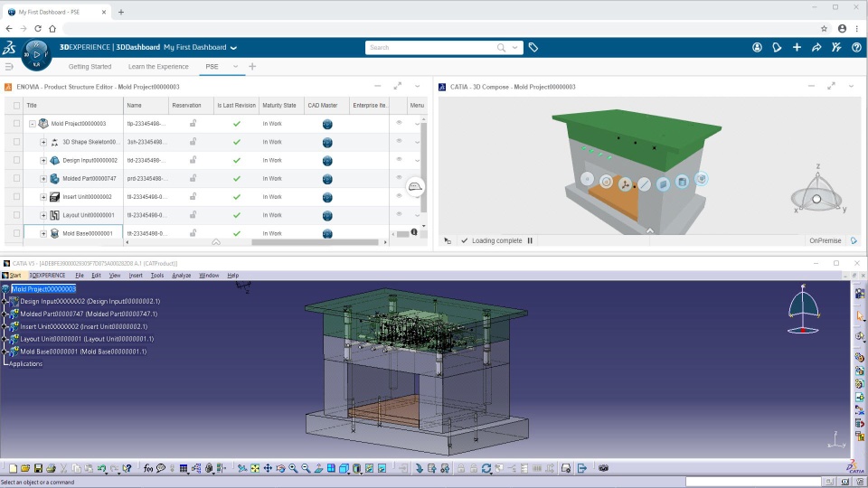Click the Print icon in CATIA toolbar

tap(51, 469)
